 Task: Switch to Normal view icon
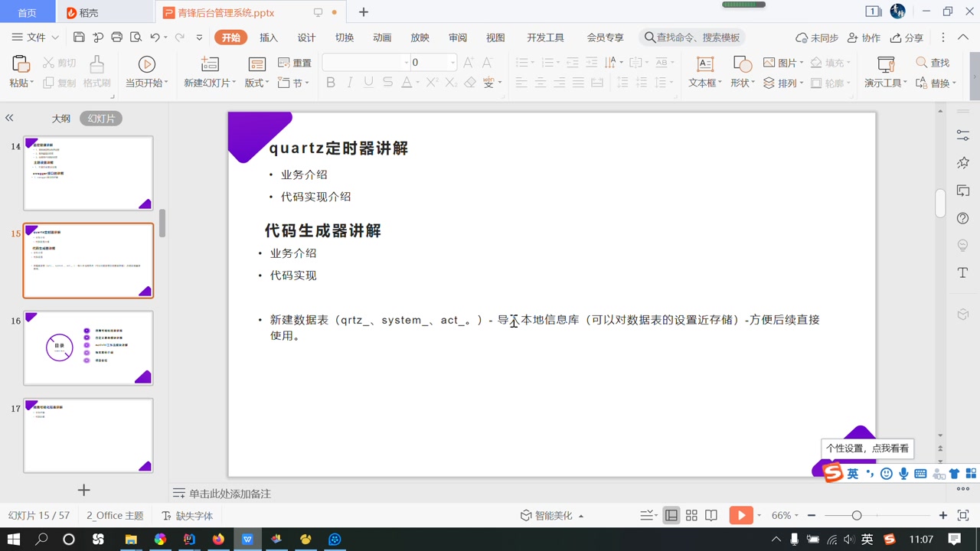671,516
